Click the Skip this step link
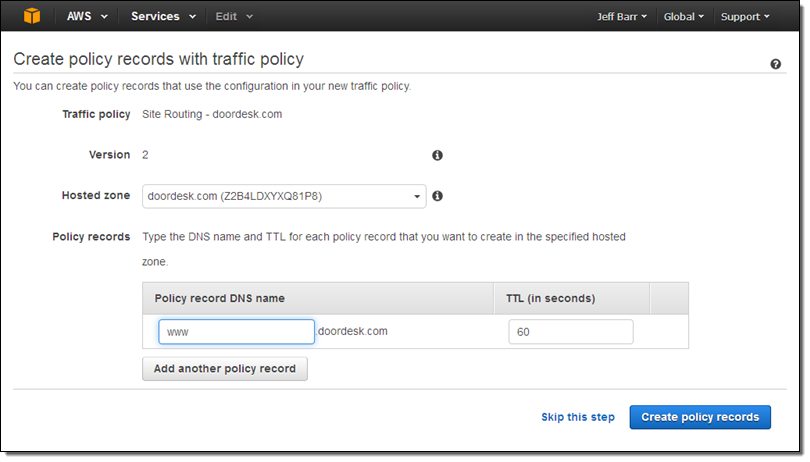This screenshot has width=810, height=462. coord(578,417)
